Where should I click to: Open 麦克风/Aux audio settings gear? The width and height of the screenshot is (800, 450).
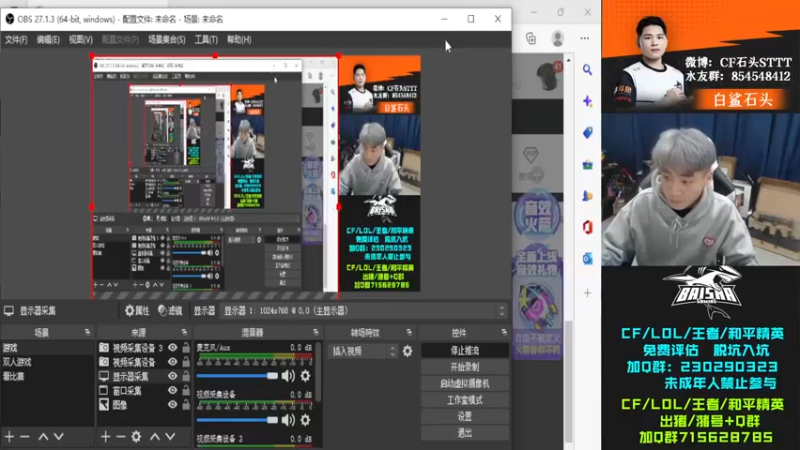[305, 376]
